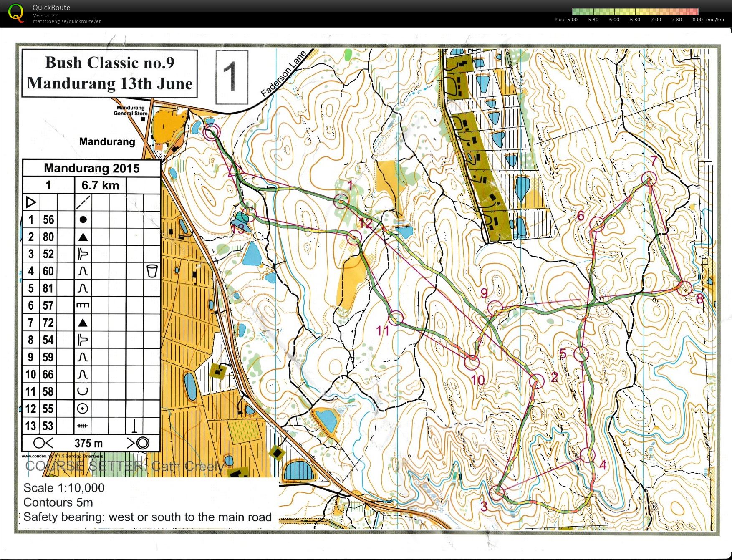Click the pit symbol beside control 12
The width and height of the screenshot is (732, 560).
[82, 409]
